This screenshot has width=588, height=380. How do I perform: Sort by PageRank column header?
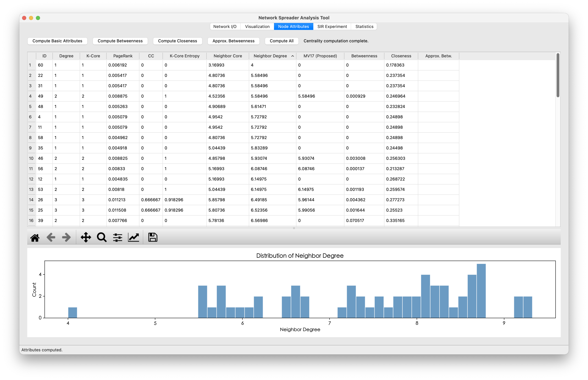click(x=123, y=56)
